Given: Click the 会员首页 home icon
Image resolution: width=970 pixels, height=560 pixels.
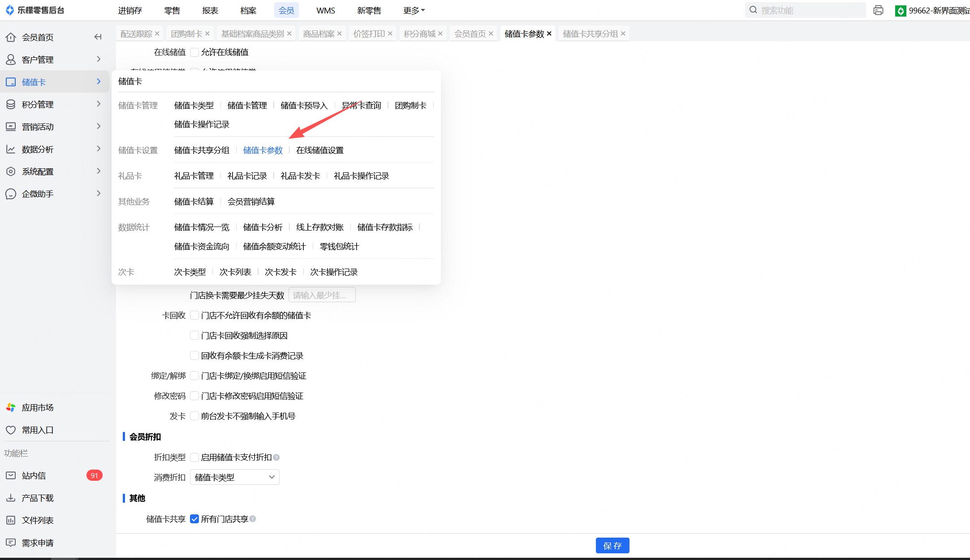Looking at the screenshot, I should pyautogui.click(x=11, y=37).
